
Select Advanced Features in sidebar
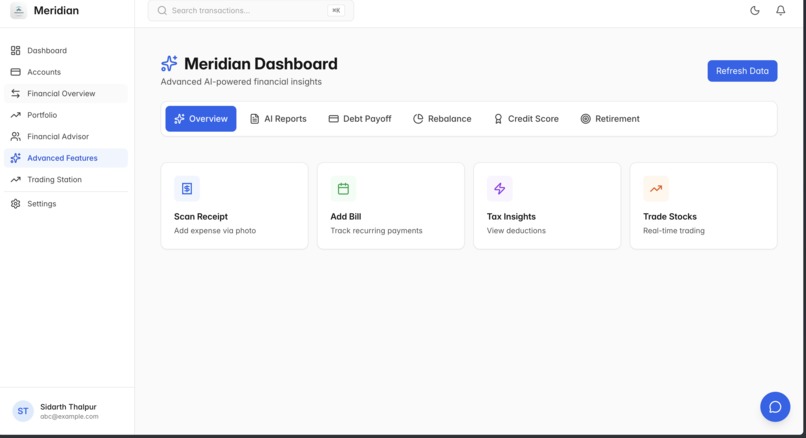[x=66, y=158]
